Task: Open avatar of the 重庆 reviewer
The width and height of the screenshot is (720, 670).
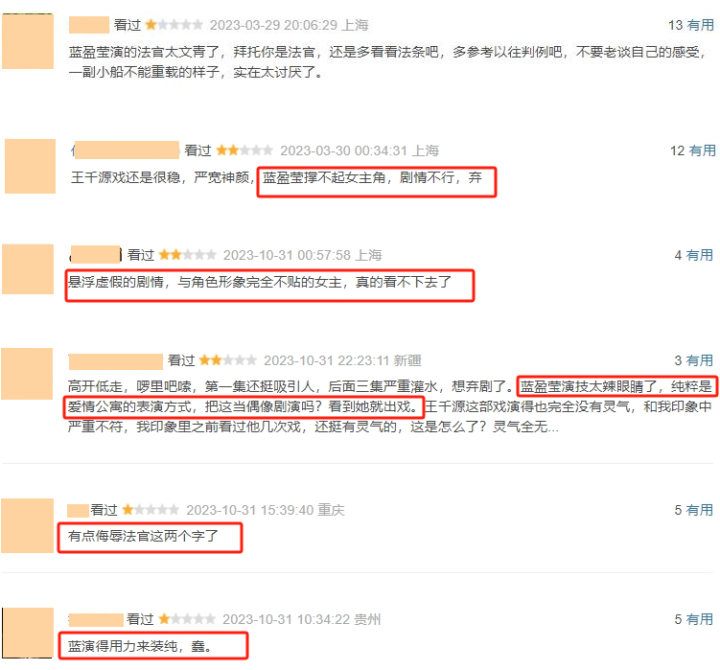Action: tap(27, 525)
